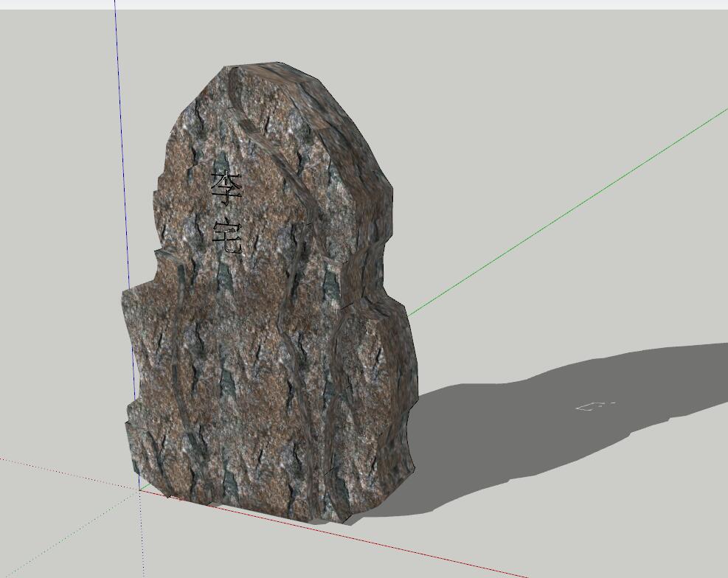Click the engraved 李 character on the rock
Image resolution: width=728 pixels, height=578 pixels.
pos(226,187)
